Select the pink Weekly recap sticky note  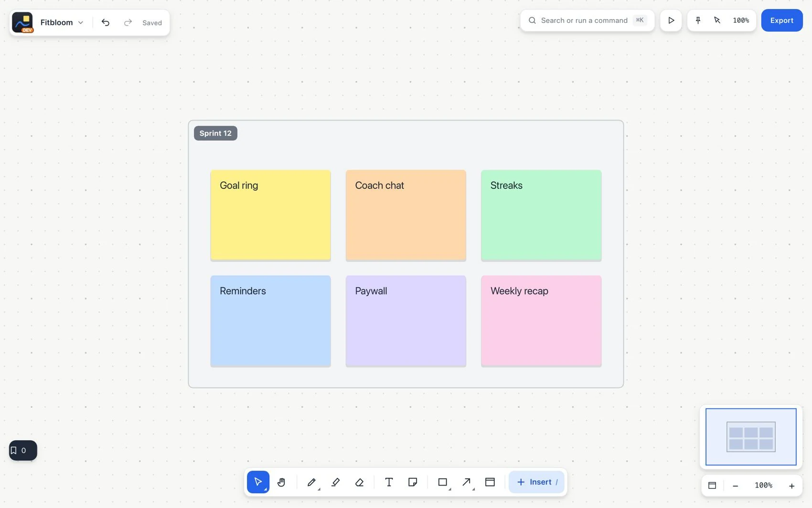point(541,321)
